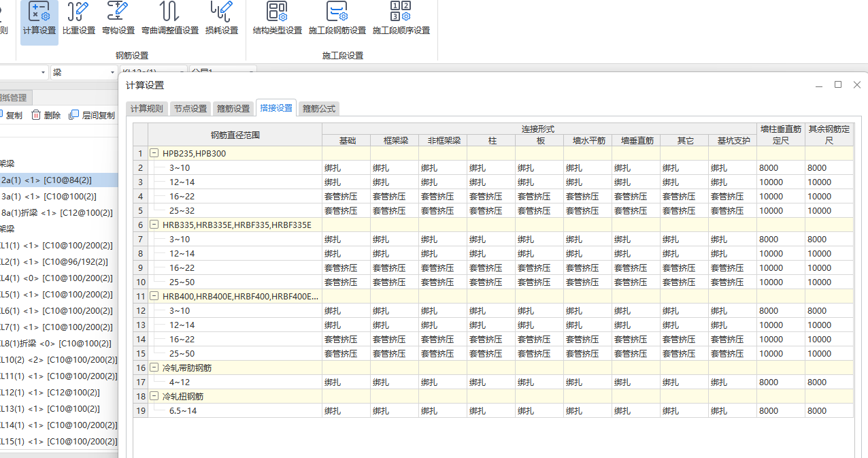
Task: Click 墙柱垂直筋定尺 value in row 17
Action: (x=781, y=382)
